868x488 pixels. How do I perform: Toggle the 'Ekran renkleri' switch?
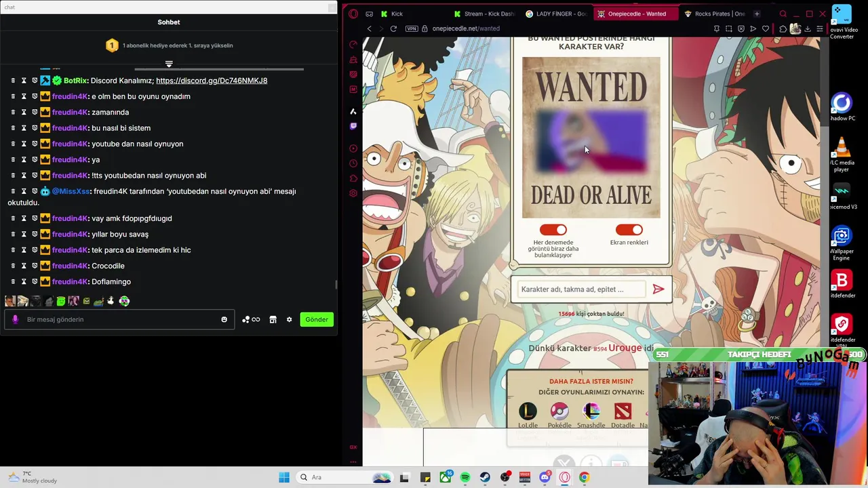tap(629, 230)
